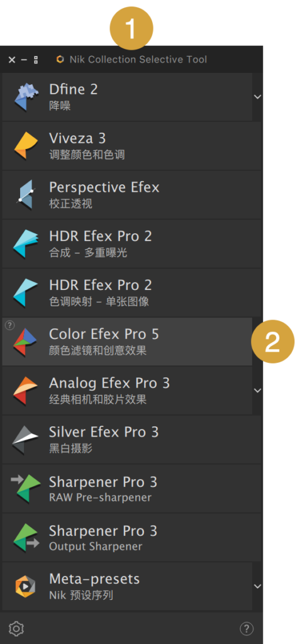This screenshot has height=644, width=300.
Task: Click the Silver Efex Pro 3 title text
Action: [104, 432]
